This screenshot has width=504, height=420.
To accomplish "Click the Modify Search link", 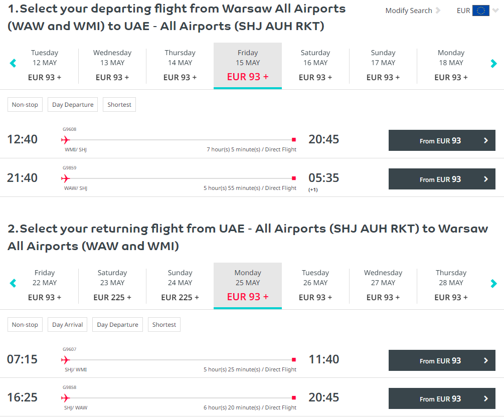I will [409, 11].
